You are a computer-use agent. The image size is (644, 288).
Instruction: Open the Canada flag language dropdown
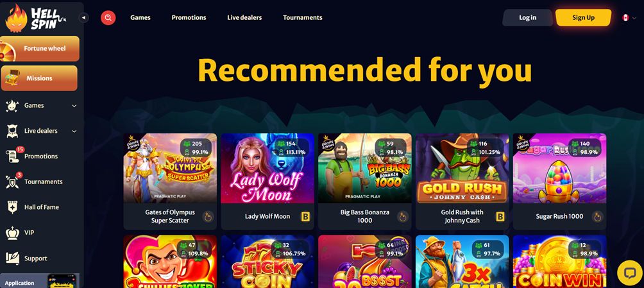click(x=629, y=18)
